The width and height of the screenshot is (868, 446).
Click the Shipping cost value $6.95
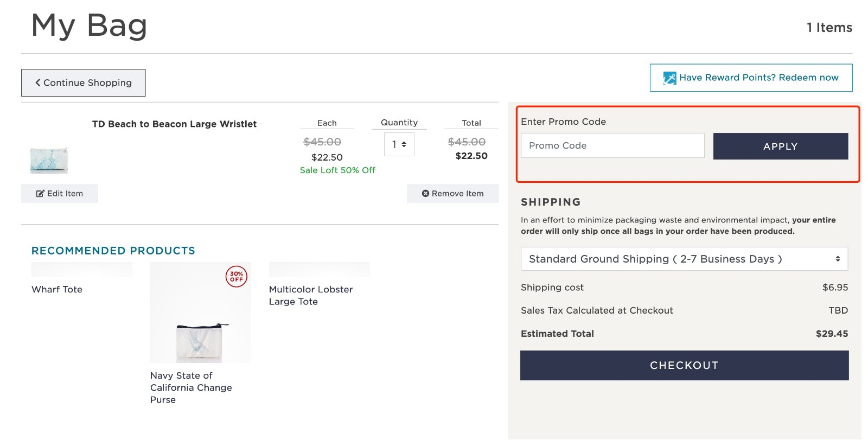click(835, 287)
